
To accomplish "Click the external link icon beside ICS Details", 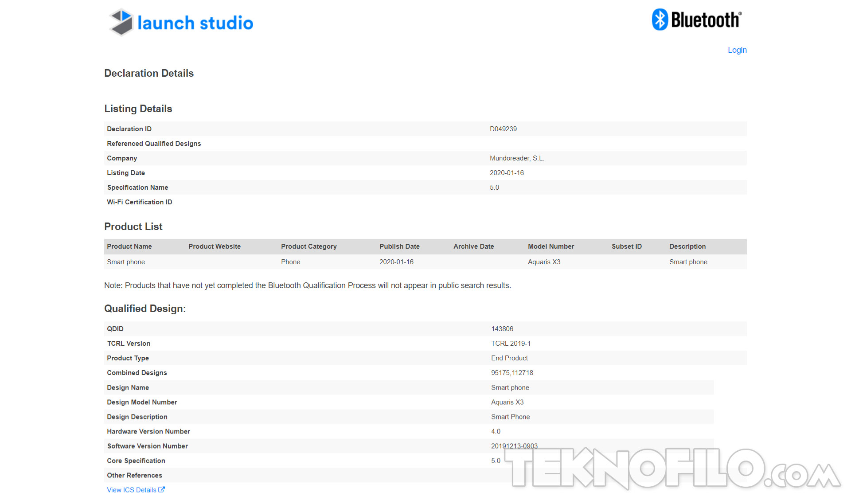I will click(162, 490).
